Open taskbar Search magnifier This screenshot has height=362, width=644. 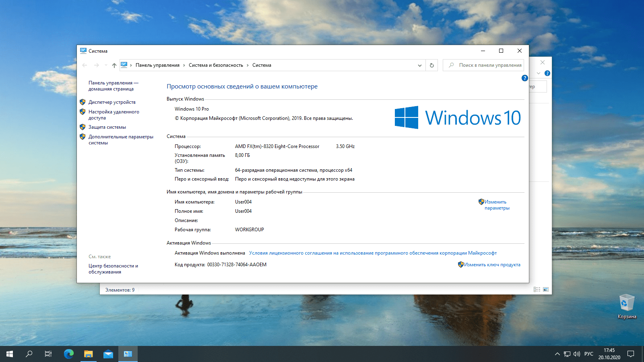[29, 354]
